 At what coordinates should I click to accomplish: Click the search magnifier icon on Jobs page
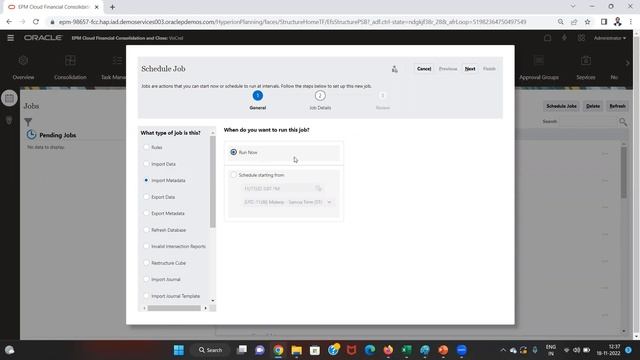point(622,122)
